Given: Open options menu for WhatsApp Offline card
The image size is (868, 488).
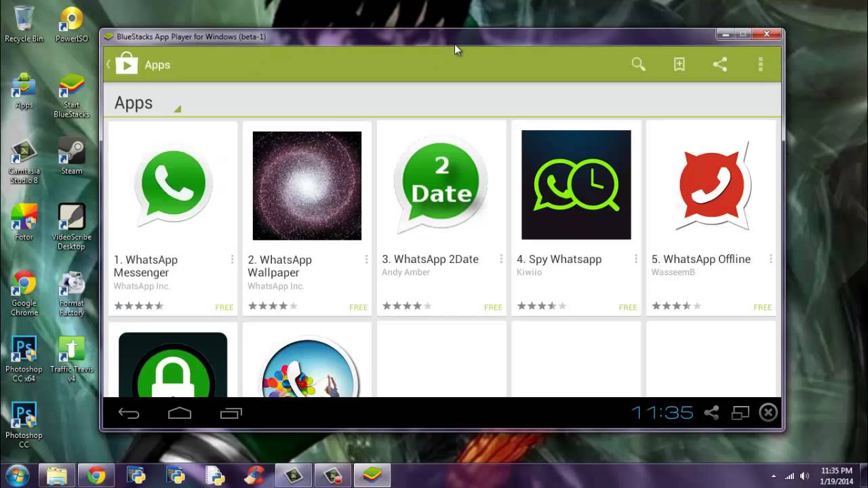Looking at the screenshot, I should coord(770,259).
